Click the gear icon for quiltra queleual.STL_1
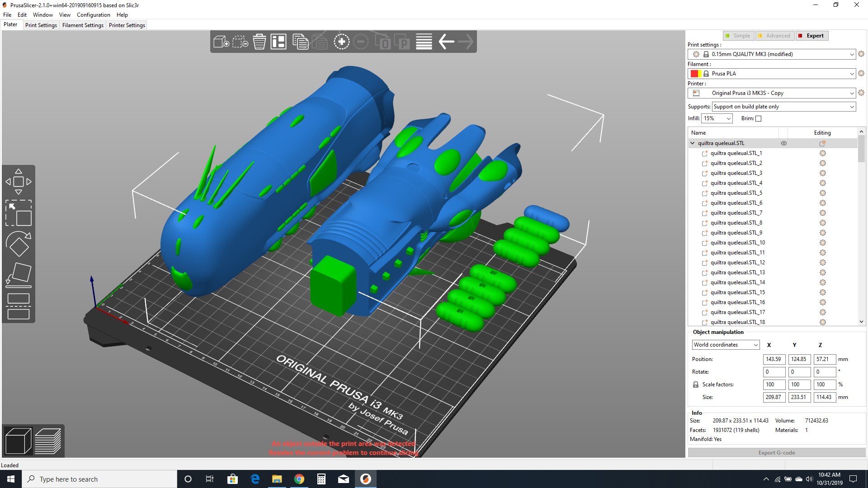The width and height of the screenshot is (868, 488). tap(822, 153)
